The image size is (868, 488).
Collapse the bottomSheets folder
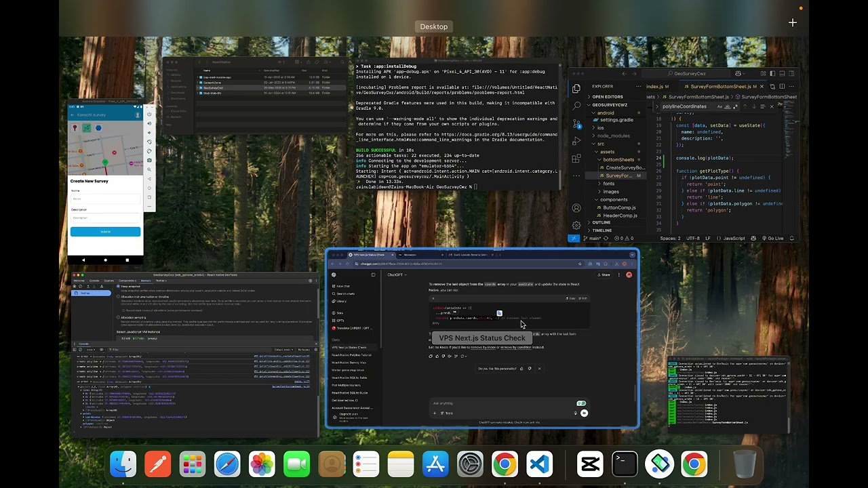[618, 160]
